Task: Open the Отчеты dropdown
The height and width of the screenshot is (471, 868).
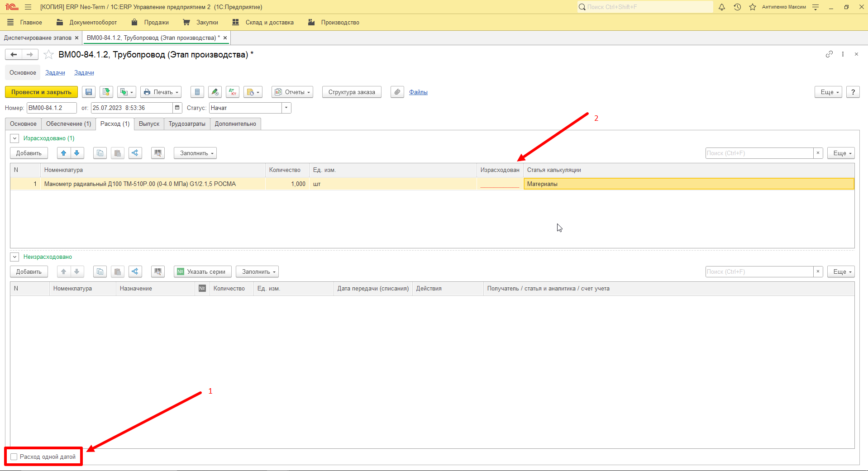Action: point(292,92)
